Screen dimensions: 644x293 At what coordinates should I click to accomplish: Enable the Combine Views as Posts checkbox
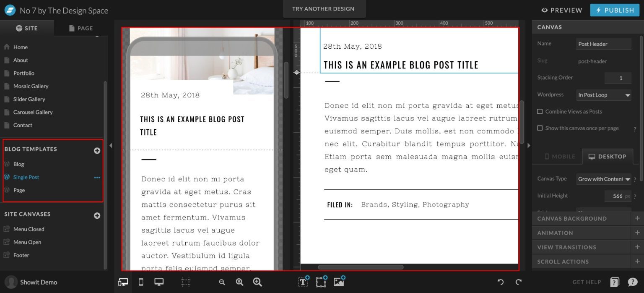click(540, 111)
